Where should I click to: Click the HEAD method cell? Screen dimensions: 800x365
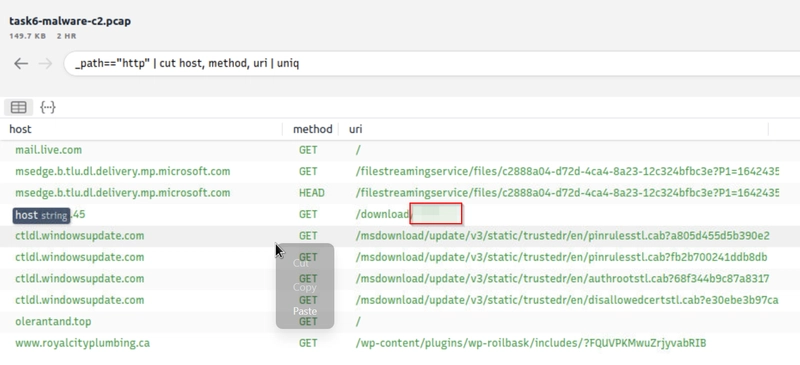click(312, 193)
